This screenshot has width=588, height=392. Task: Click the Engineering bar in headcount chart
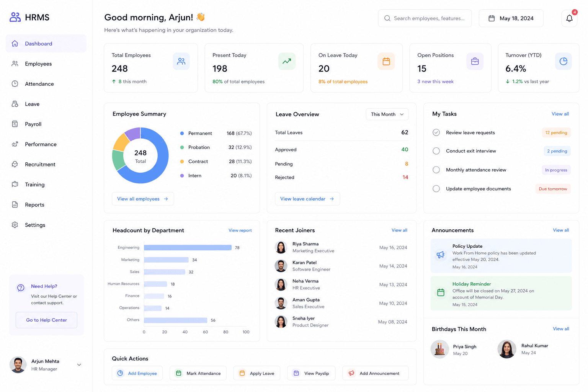click(188, 248)
